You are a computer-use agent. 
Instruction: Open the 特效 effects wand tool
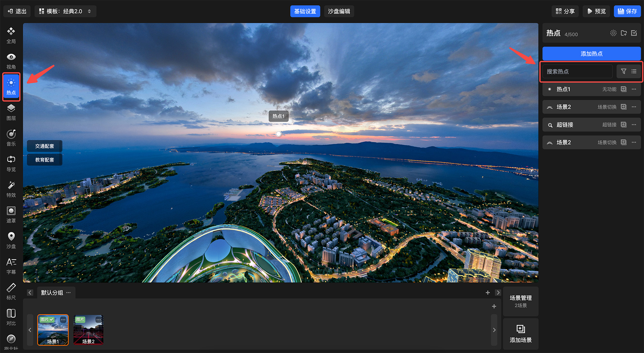11,189
